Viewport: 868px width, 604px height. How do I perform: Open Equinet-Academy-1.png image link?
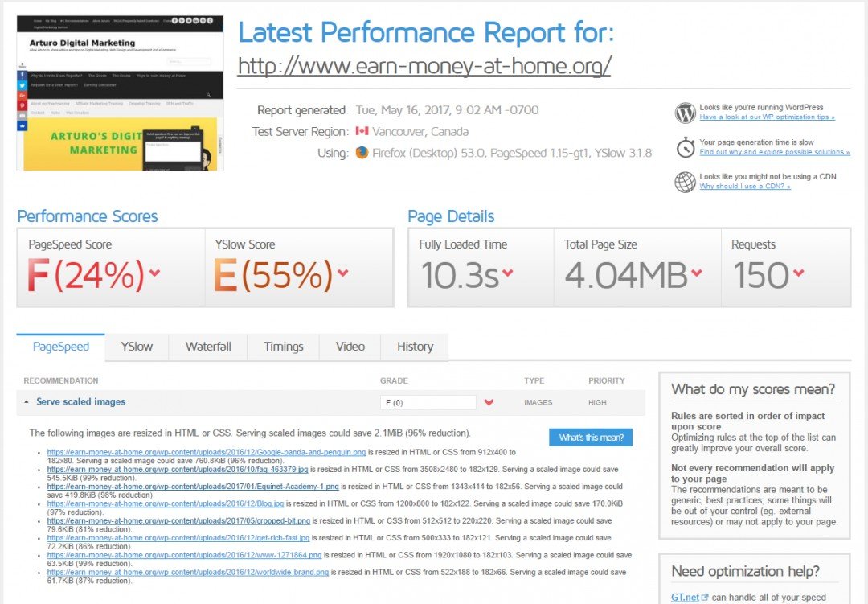tap(193, 487)
